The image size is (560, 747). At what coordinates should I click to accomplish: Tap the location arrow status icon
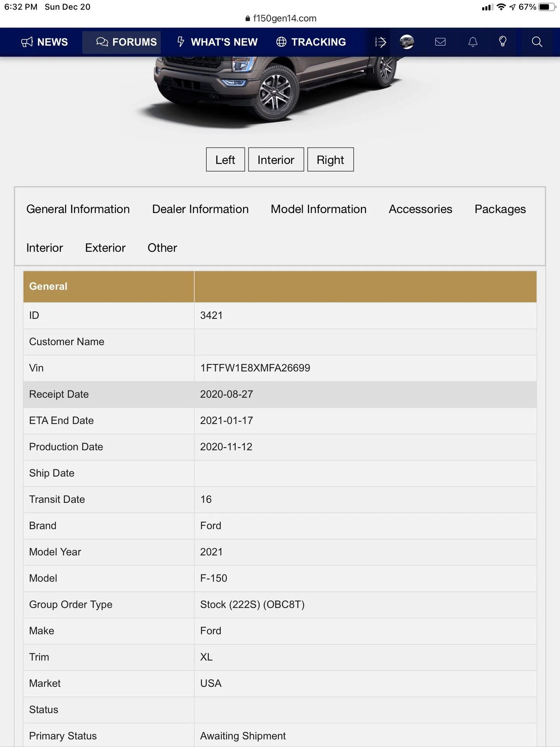pos(512,7)
